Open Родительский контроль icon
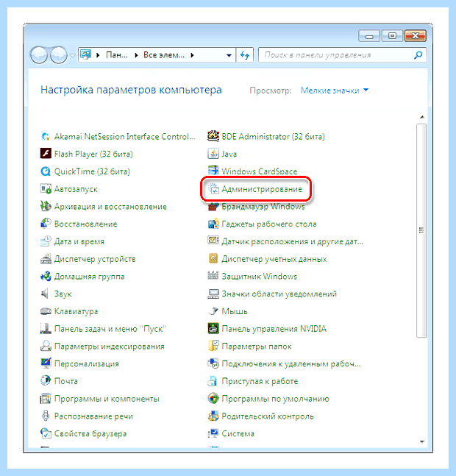This screenshot has width=456, height=476. point(213,416)
